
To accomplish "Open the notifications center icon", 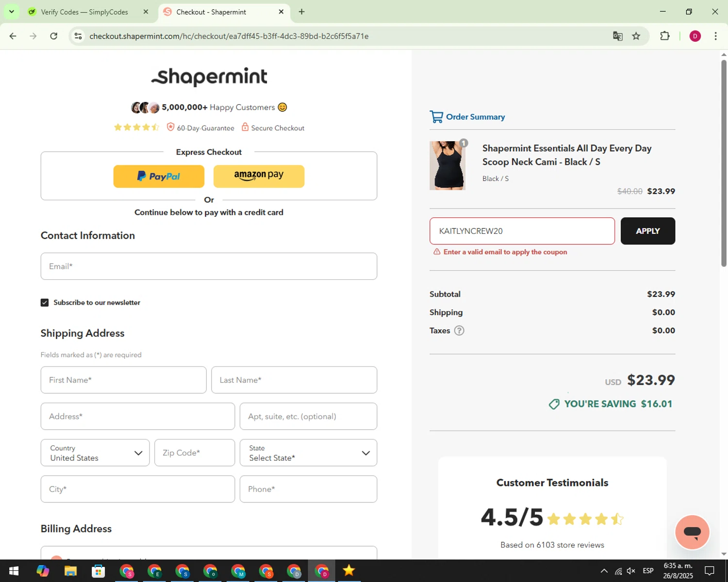I will pos(710,571).
